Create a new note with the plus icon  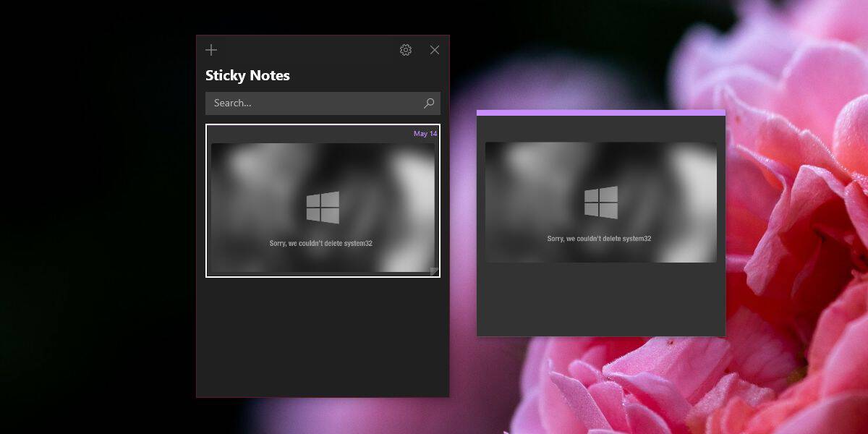coord(210,49)
